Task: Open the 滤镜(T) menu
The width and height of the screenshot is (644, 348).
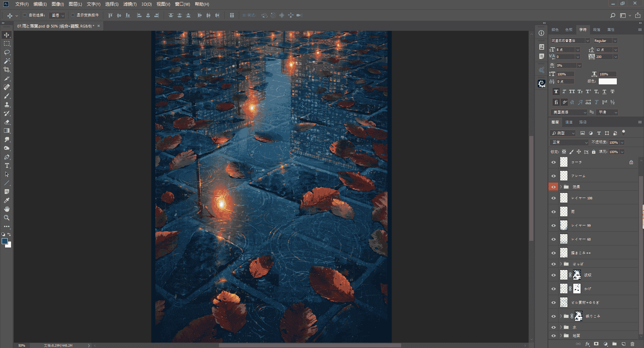Action: [x=130, y=4]
